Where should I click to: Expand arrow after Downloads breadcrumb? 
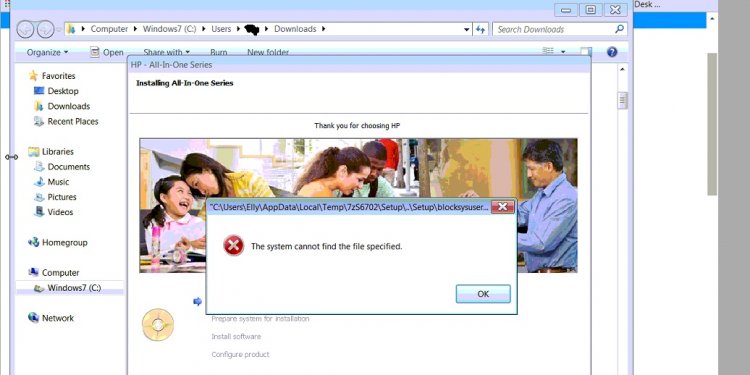(323, 29)
